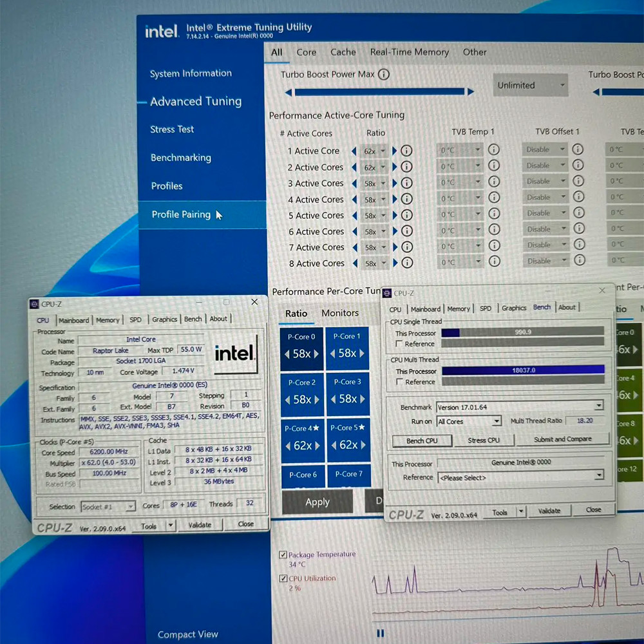
Task: Increase ratio arrow for 6 Active Cores
Action: coord(395,231)
